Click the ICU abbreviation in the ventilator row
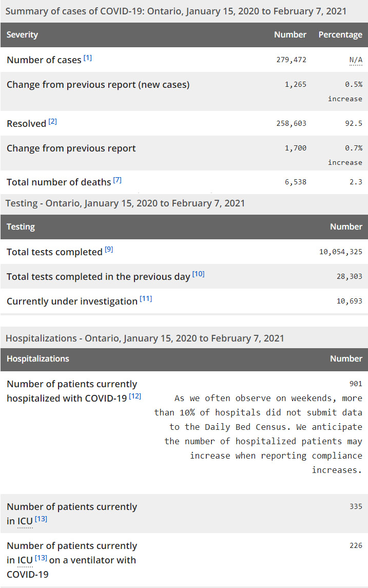The width and height of the screenshot is (368, 588). click(x=25, y=560)
